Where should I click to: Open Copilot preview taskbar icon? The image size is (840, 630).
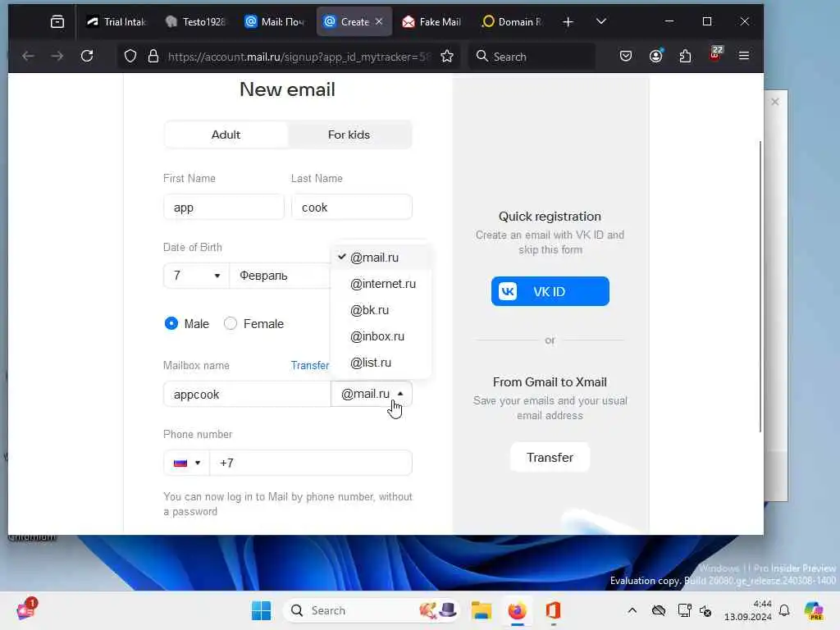(814, 610)
